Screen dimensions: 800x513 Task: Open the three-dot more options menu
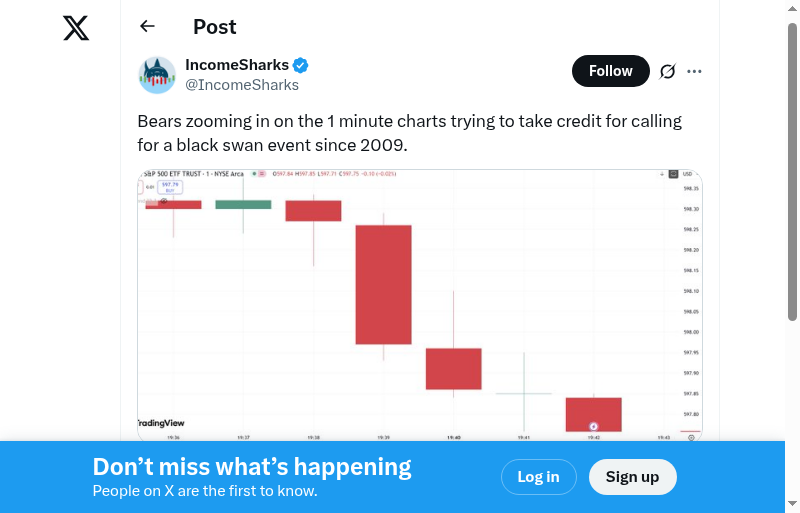[695, 71]
